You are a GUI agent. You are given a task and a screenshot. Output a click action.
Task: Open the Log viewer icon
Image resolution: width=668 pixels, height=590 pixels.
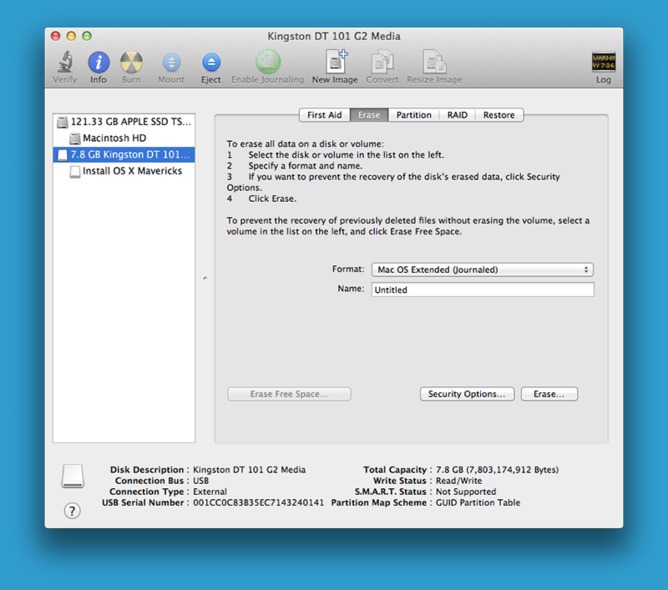coord(603,62)
